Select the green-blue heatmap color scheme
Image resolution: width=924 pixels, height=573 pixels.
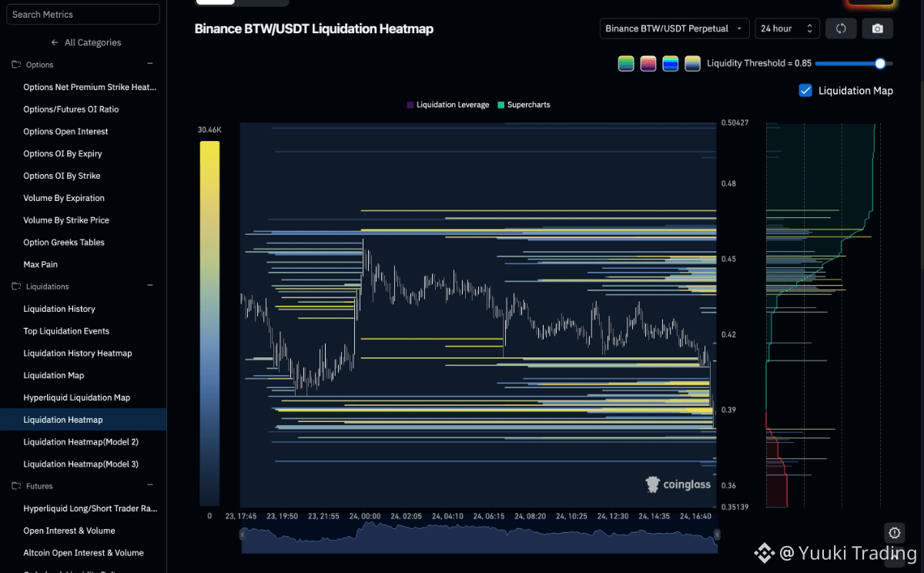click(626, 64)
